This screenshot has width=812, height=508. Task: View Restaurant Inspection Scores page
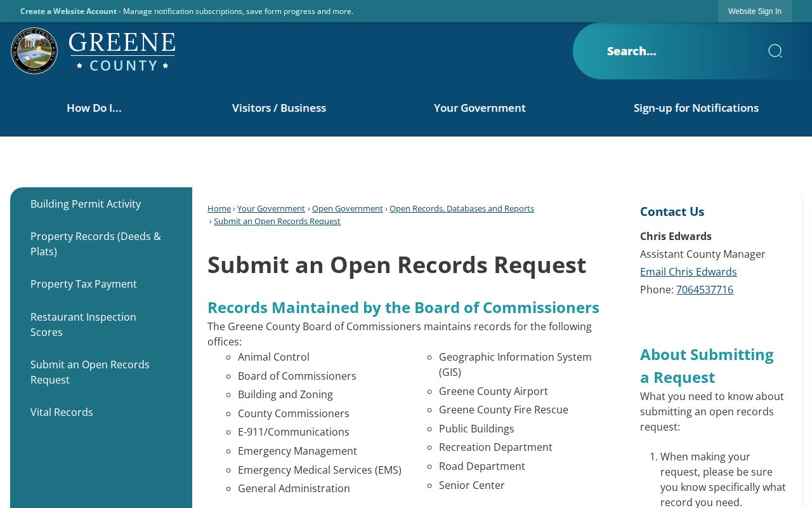coord(83,324)
